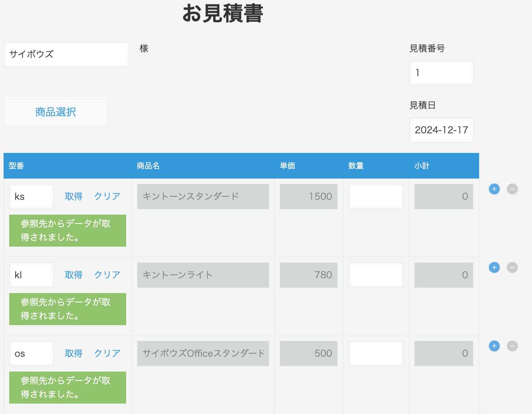
Task: Click the unit price 780 field
Action: [308, 275]
